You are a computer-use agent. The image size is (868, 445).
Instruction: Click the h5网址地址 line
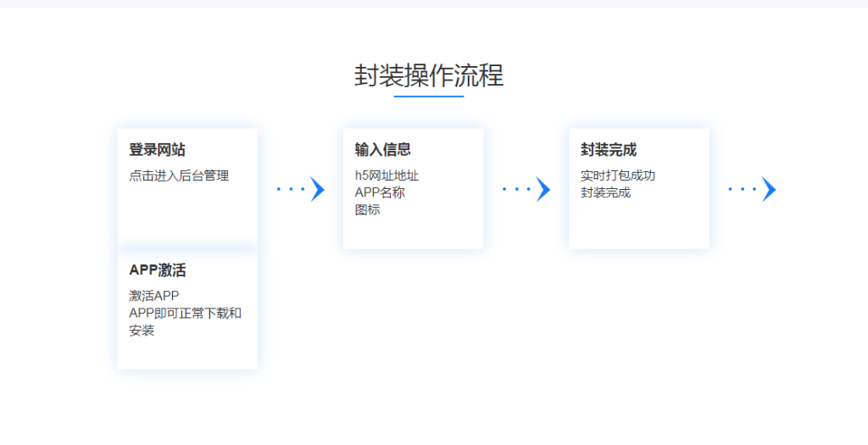click(x=387, y=175)
